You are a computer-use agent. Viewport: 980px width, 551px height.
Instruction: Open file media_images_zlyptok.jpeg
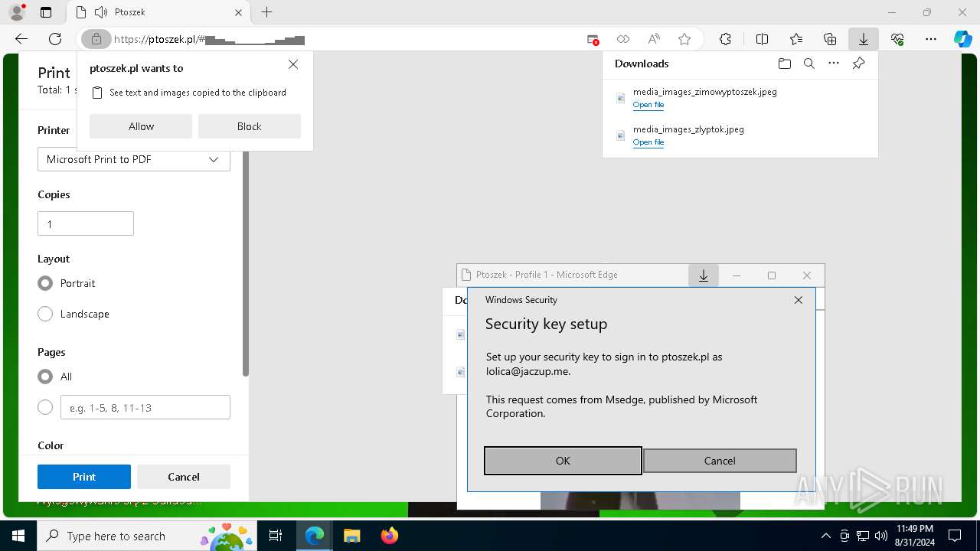pyautogui.click(x=648, y=142)
